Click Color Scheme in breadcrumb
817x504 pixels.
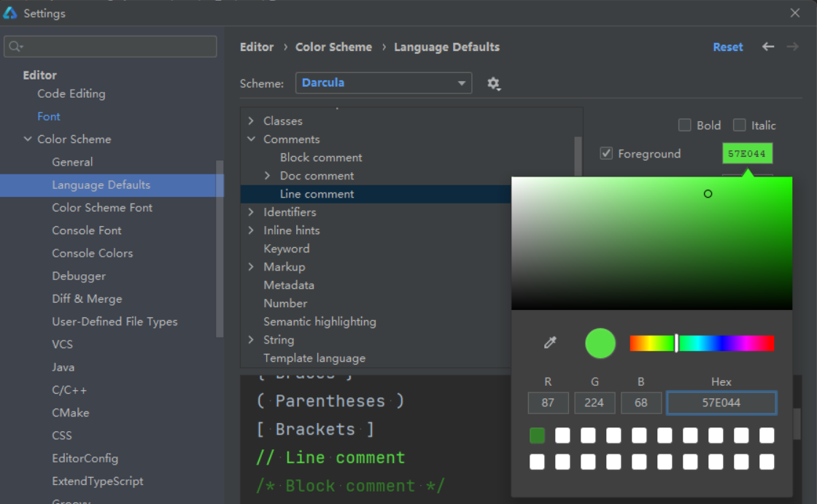click(x=333, y=47)
